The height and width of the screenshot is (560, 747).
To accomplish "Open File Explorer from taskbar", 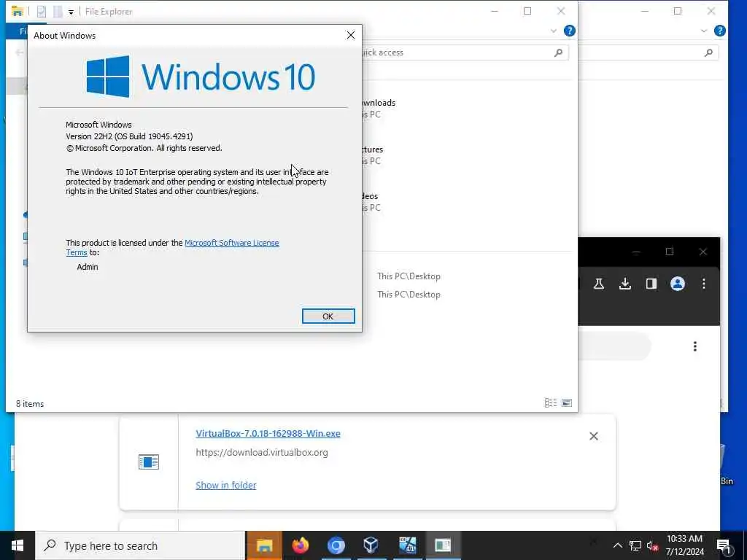I will tap(264, 545).
